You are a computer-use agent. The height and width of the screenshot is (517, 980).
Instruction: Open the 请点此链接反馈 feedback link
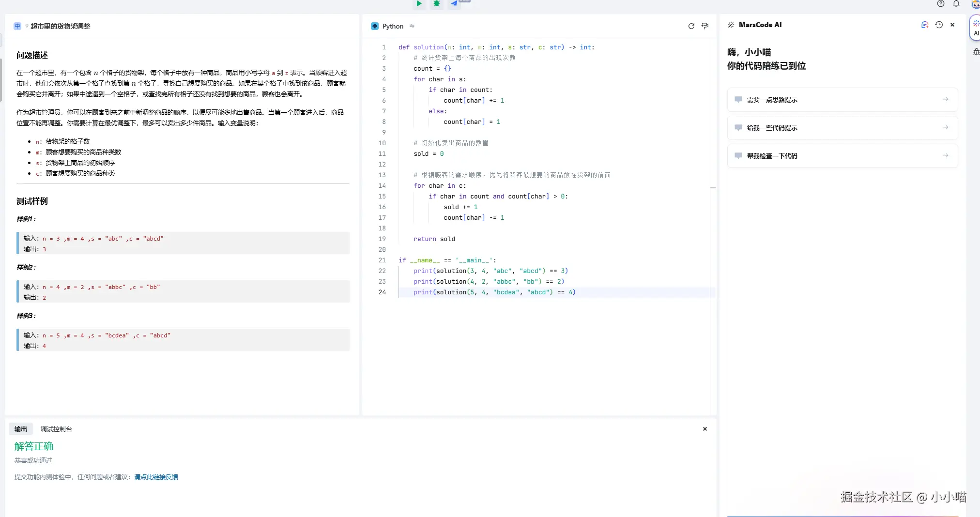coord(156,477)
